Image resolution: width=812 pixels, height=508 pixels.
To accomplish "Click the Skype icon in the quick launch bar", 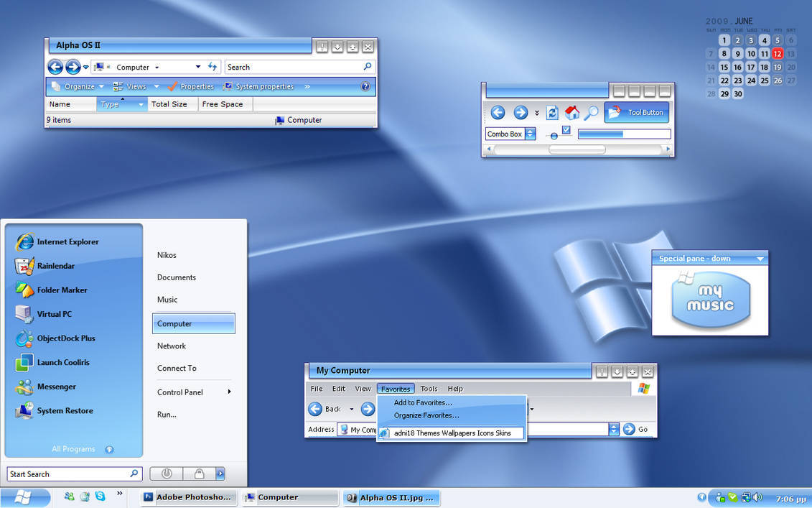I will click(100, 497).
